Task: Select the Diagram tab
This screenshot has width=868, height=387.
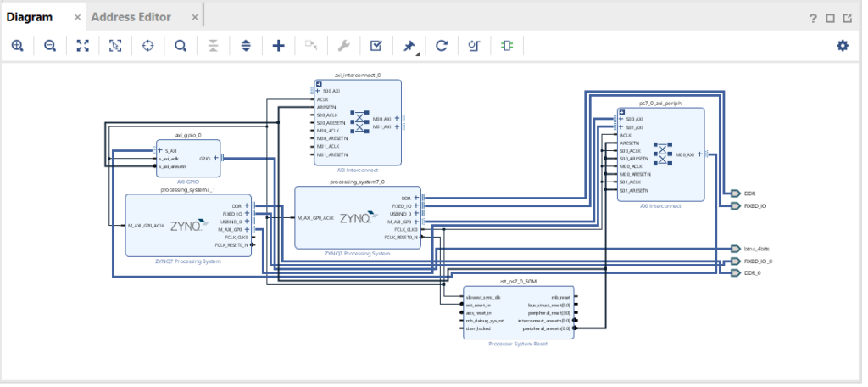Action: pyautogui.click(x=30, y=17)
